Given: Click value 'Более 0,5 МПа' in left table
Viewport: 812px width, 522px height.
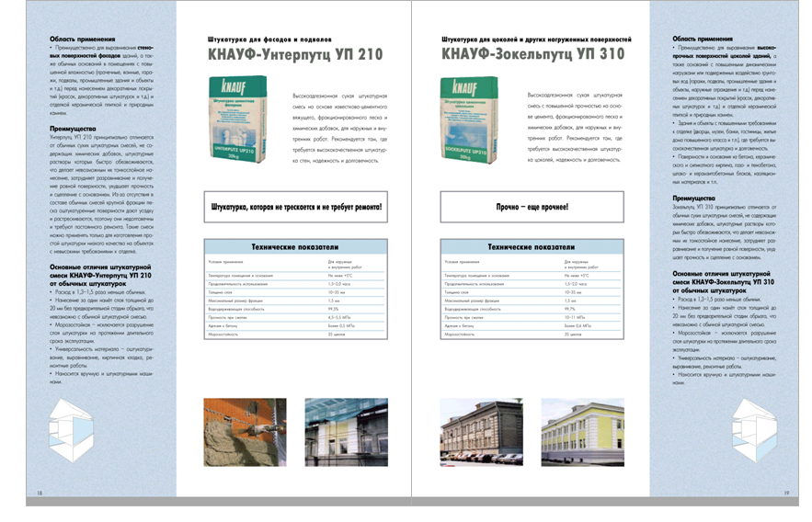Looking at the screenshot, I should 341,326.
